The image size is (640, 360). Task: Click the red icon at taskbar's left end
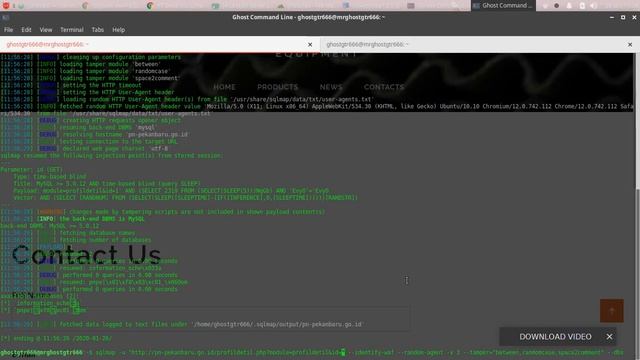[6, 5]
